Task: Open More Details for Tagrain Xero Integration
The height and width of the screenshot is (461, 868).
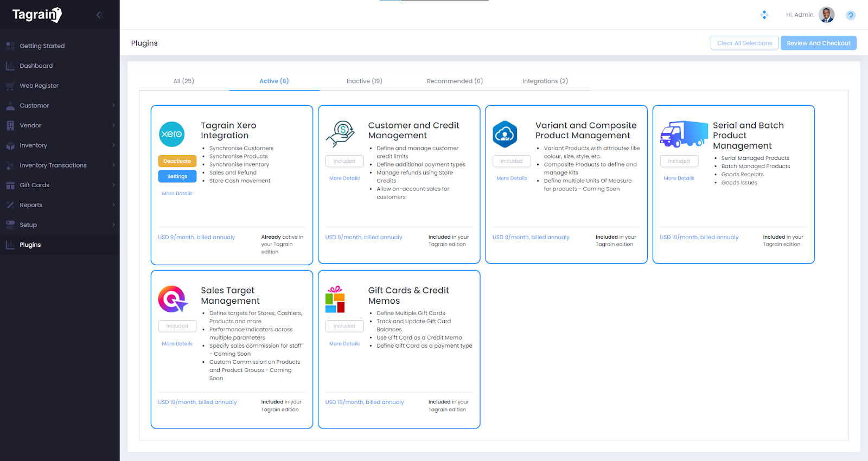Action: pyautogui.click(x=177, y=194)
